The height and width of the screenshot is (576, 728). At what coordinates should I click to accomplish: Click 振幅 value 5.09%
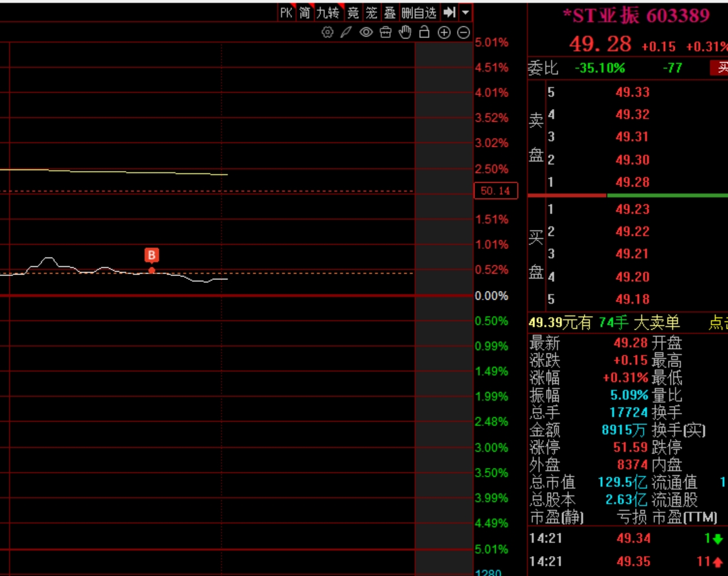click(629, 395)
